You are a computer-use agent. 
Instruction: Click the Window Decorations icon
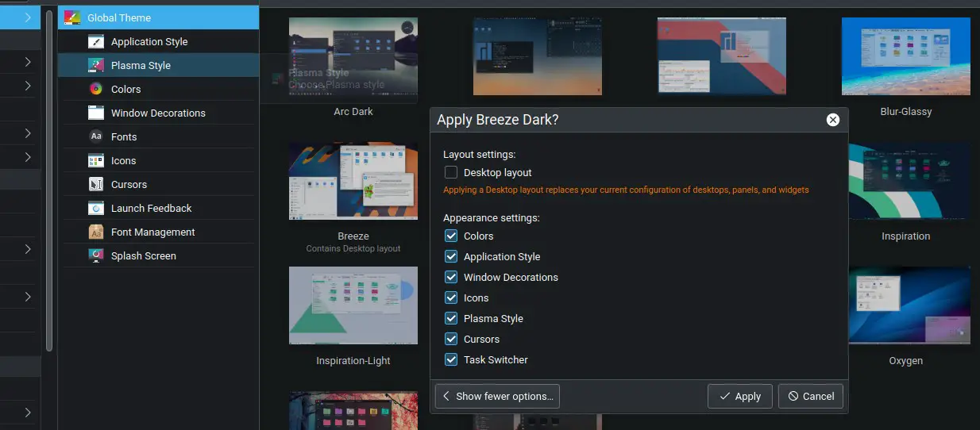coord(96,113)
